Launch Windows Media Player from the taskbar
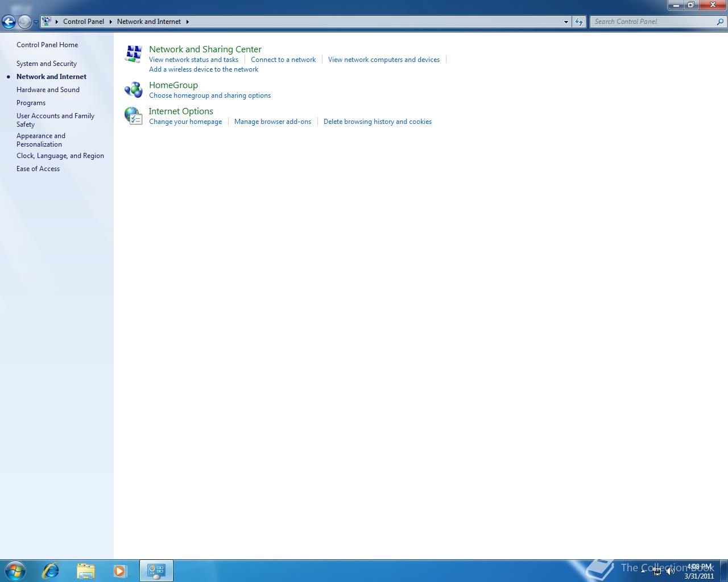Viewport: 728px width, 582px height. pos(120,570)
